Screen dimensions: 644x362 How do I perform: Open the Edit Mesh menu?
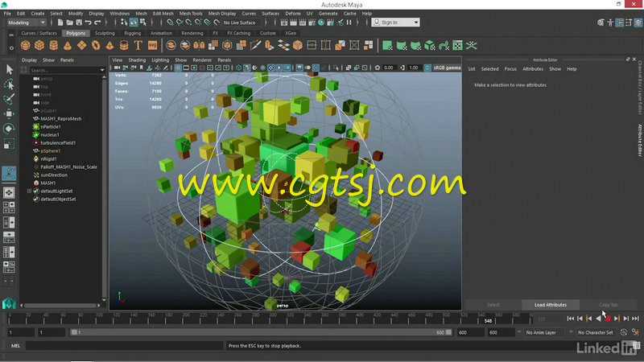tap(163, 14)
